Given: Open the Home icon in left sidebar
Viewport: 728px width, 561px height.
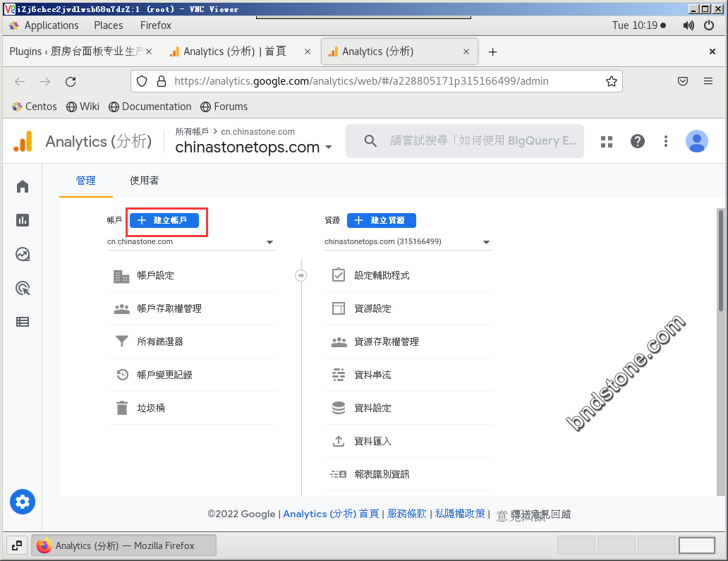Looking at the screenshot, I should (x=23, y=186).
